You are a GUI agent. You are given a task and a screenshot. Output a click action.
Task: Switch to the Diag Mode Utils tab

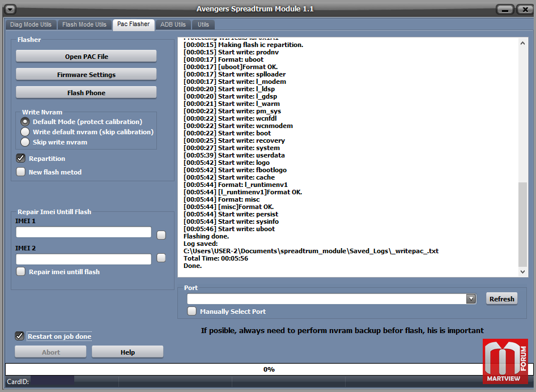click(31, 24)
